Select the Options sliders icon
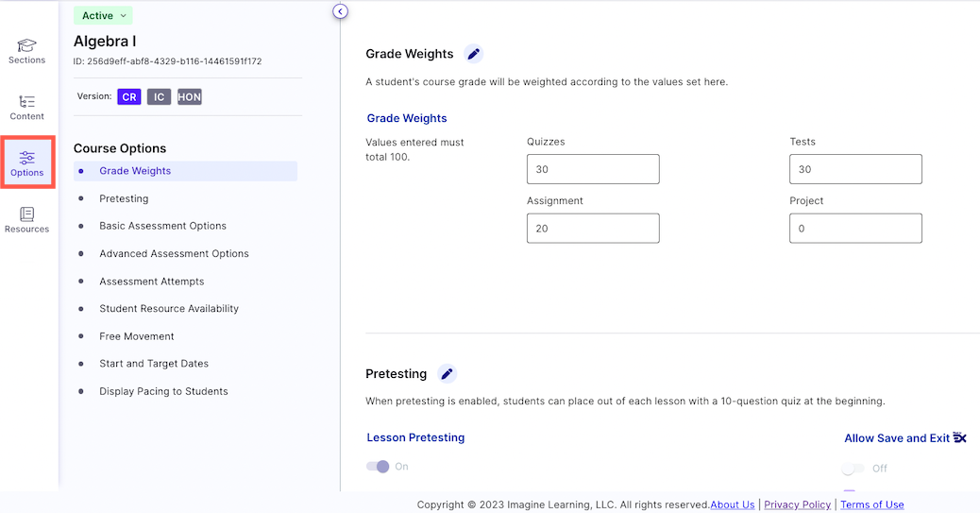Screen dimensions: 980x513 pyautogui.click(x=26, y=157)
